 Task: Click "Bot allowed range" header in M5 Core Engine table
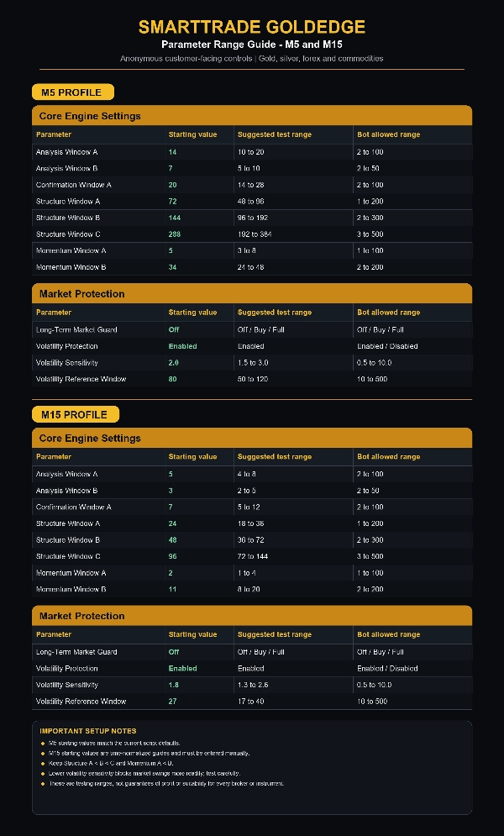coord(388,134)
